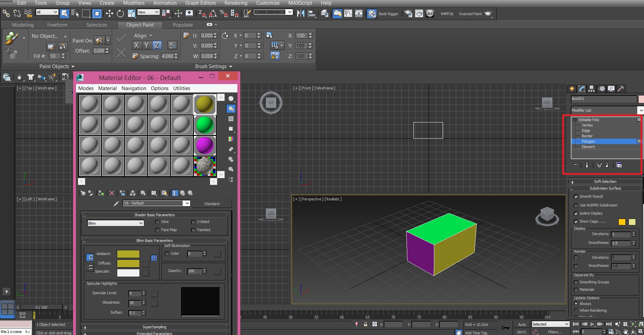Select the Select and Link tool

tap(6, 13)
